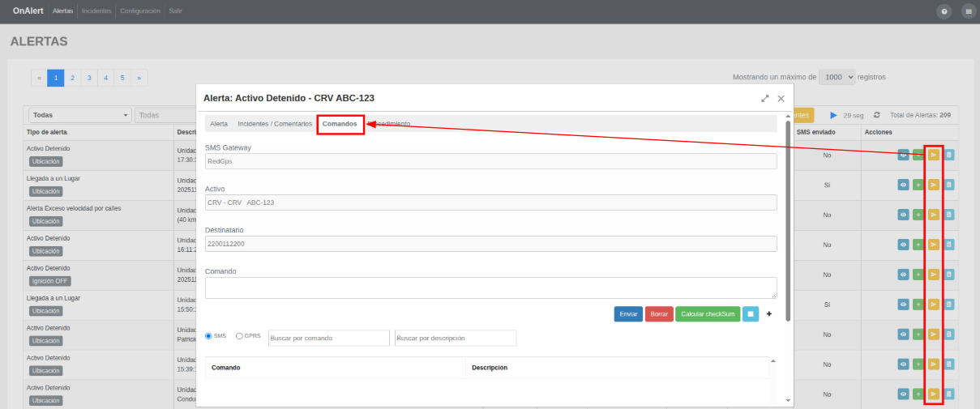Click yellow send icon in Ignición OFF row
Screen dimensions: 980x409
[x=933, y=275]
